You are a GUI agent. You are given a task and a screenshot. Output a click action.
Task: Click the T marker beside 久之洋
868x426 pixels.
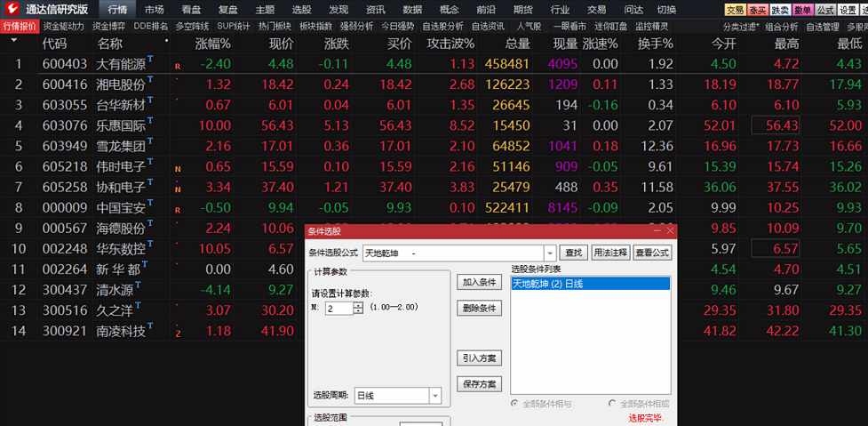click(x=139, y=305)
